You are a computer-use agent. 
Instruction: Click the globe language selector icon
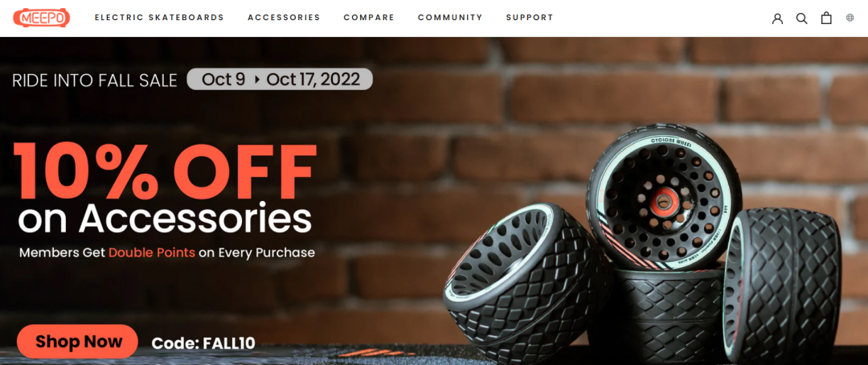coord(850,18)
